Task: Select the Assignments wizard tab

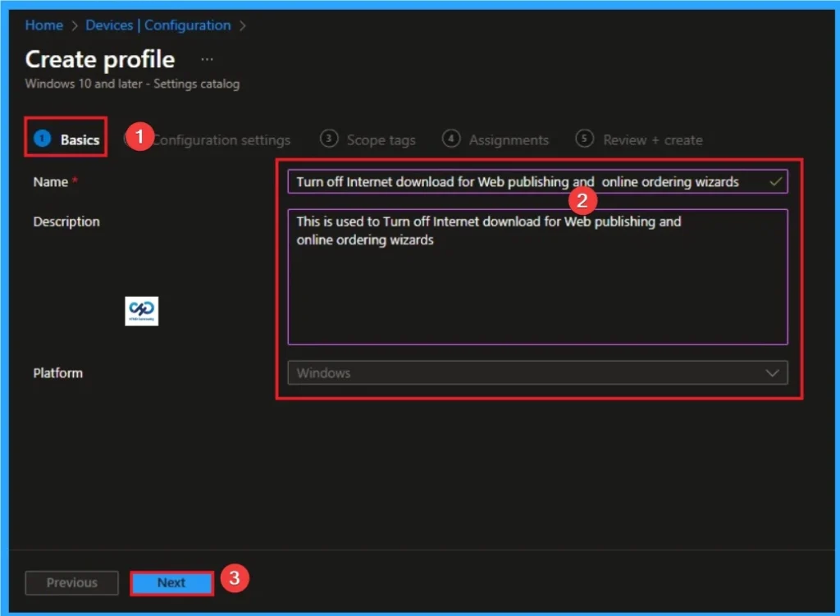Action: pos(506,139)
